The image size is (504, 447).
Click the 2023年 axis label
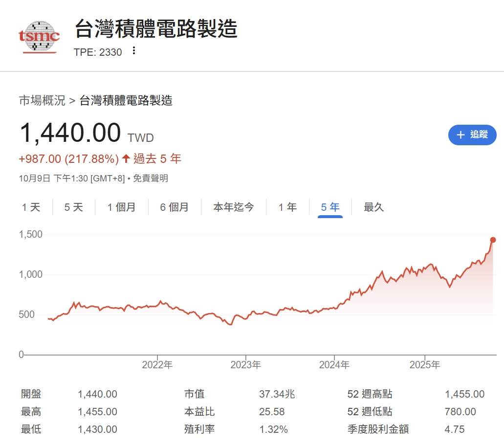[x=245, y=365]
